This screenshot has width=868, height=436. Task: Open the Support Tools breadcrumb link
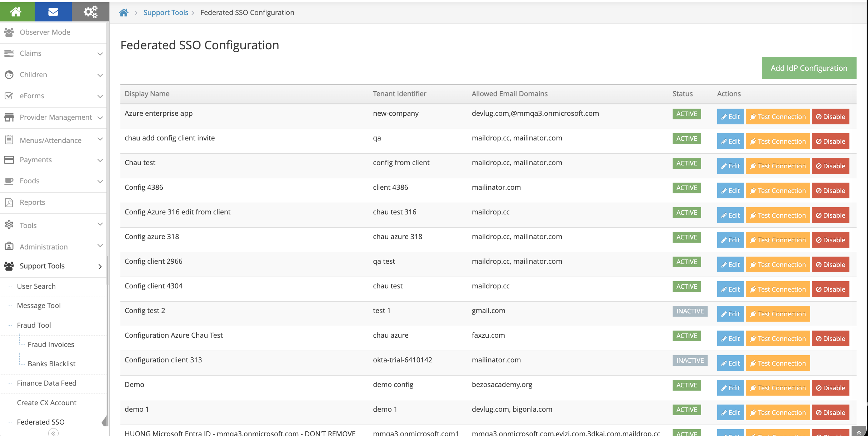pos(166,12)
